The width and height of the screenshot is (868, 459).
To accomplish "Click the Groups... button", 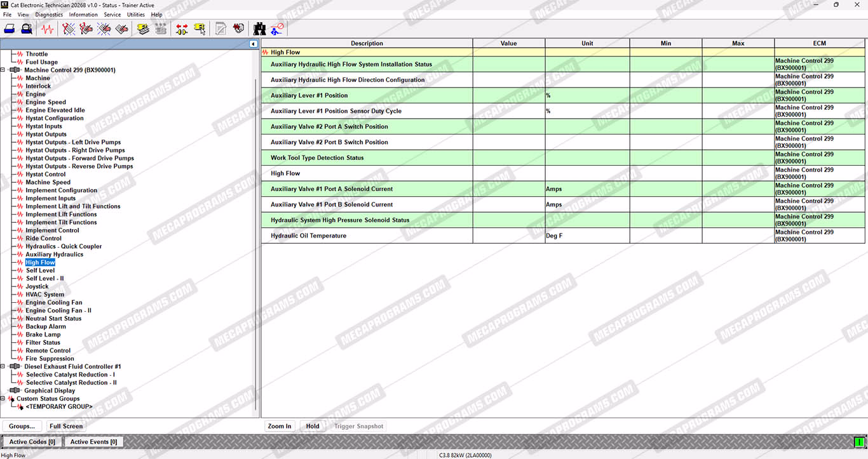I will click(x=22, y=427).
